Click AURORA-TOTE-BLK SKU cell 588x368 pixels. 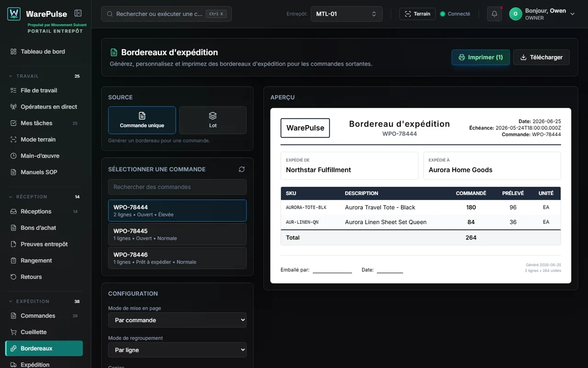pos(306,207)
